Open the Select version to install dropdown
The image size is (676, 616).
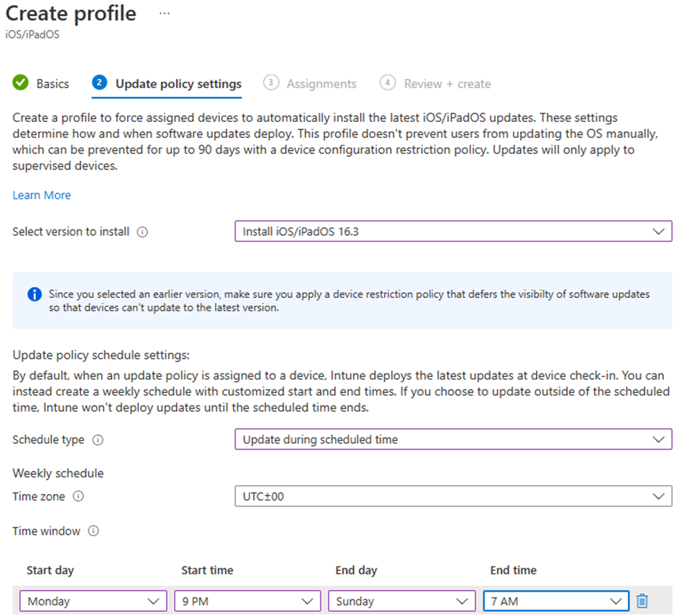click(x=453, y=231)
